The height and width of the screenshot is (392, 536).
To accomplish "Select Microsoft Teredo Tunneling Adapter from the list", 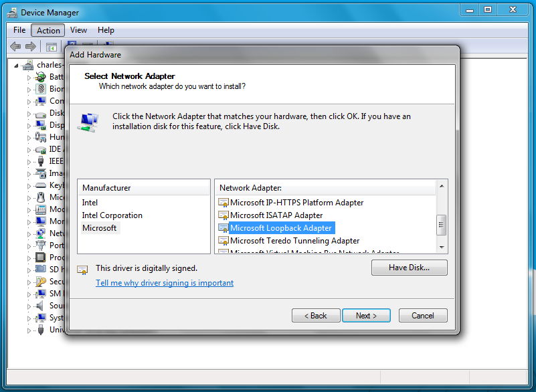I will coord(296,240).
